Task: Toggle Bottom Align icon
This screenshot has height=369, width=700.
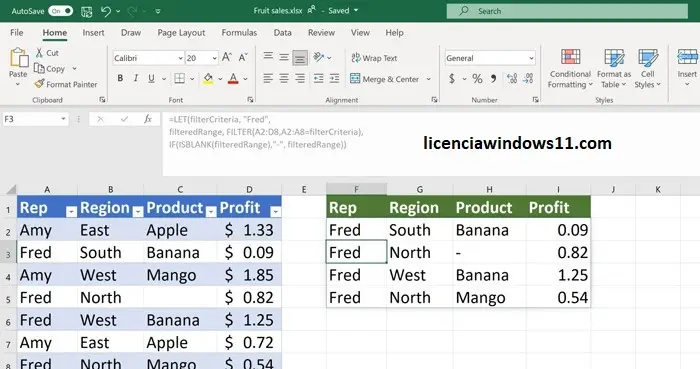Action: (x=300, y=58)
